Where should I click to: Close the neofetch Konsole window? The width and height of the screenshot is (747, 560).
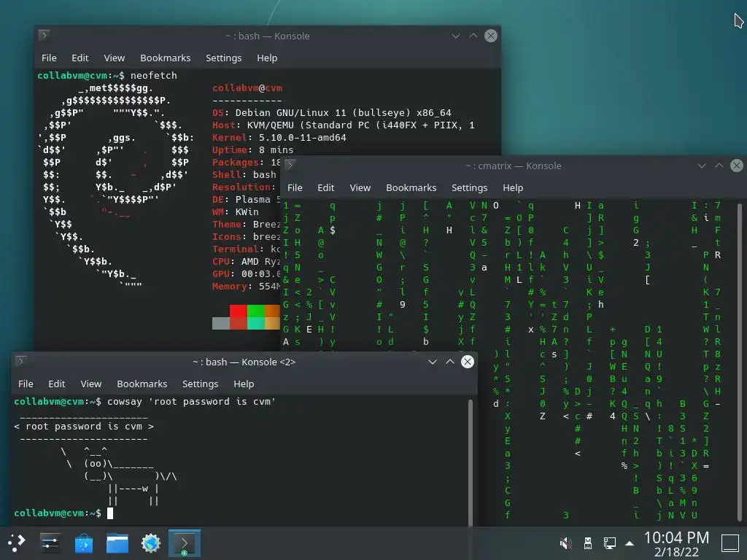pyautogui.click(x=491, y=36)
